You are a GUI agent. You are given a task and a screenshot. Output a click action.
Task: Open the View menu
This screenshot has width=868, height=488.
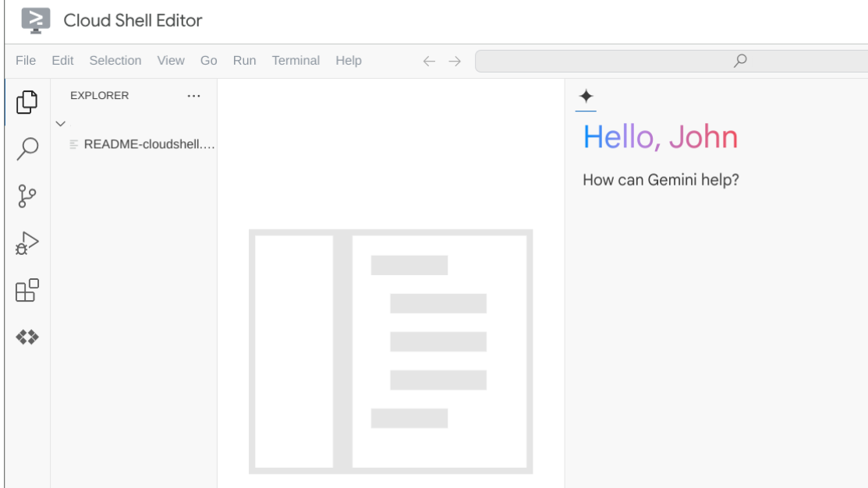171,60
